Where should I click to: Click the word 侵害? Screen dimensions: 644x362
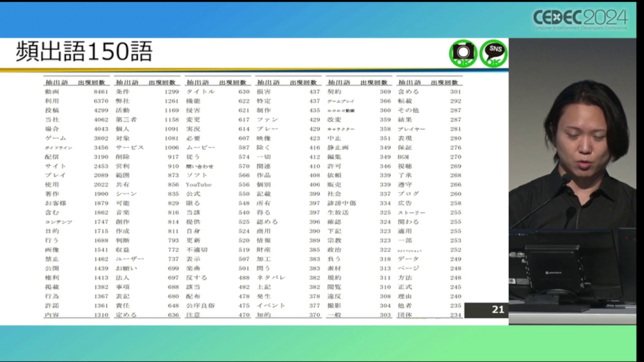pyautogui.click(x=193, y=110)
